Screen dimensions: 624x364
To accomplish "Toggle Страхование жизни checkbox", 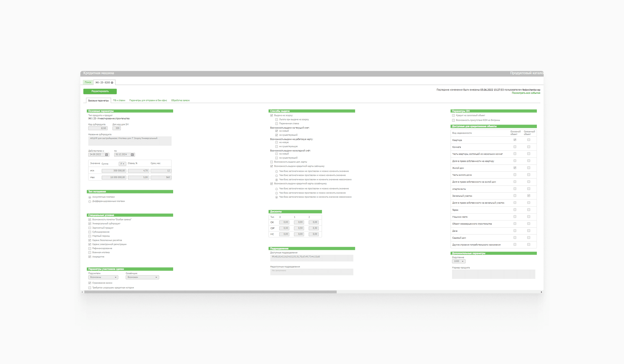I will (x=90, y=283).
